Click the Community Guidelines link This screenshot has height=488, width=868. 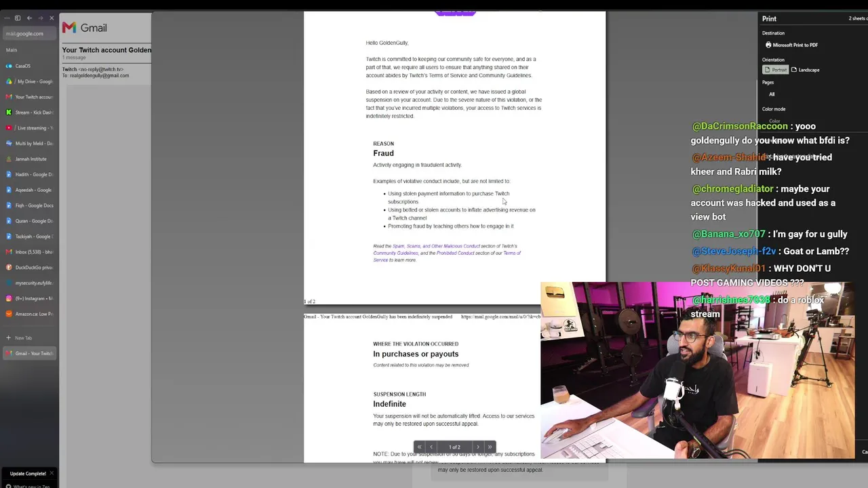(x=395, y=253)
